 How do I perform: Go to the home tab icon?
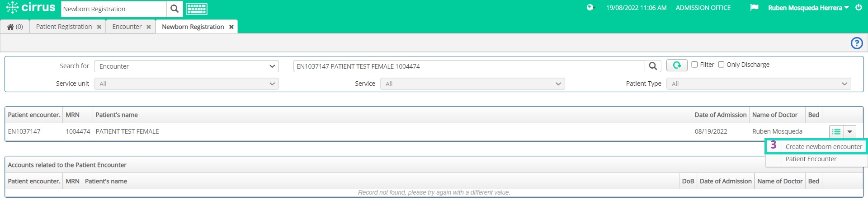[x=15, y=27]
